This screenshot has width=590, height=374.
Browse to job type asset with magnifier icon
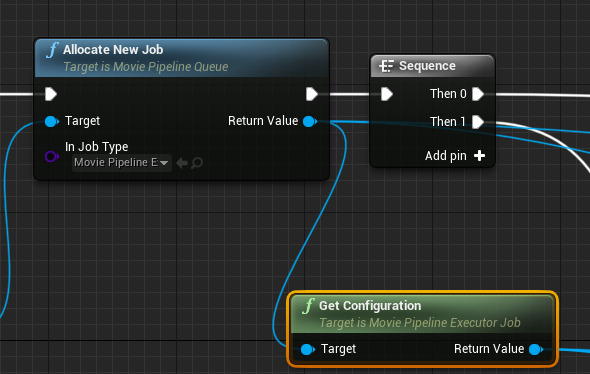click(x=197, y=163)
